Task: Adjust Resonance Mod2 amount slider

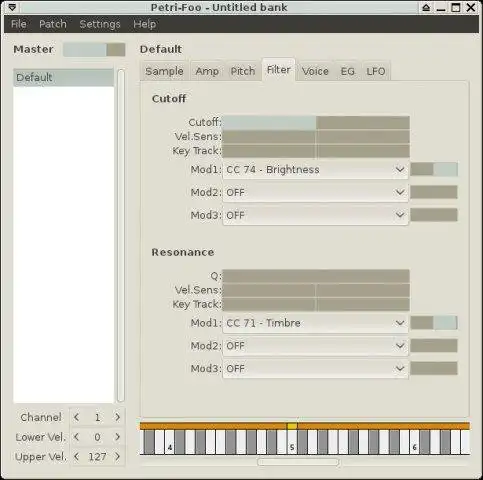Action: point(434,346)
